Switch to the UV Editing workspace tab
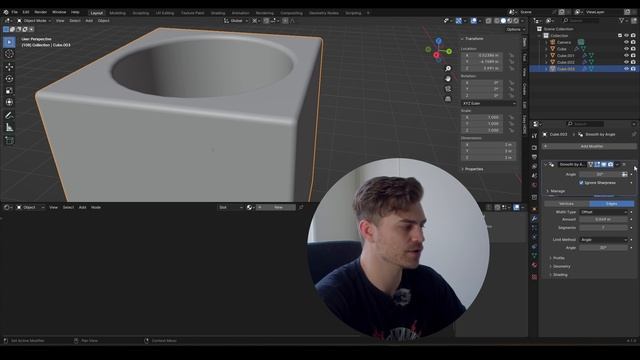This screenshot has height=360, width=640. (x=165, y=13)
